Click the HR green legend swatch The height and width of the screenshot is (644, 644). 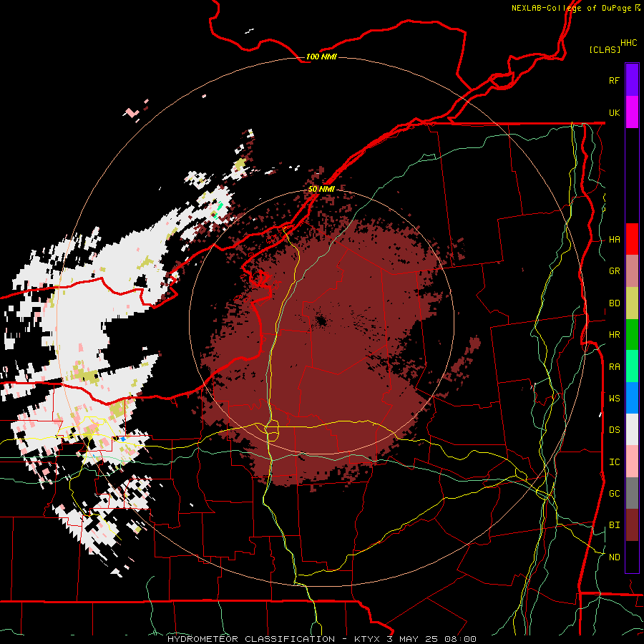tap(632, 334)
